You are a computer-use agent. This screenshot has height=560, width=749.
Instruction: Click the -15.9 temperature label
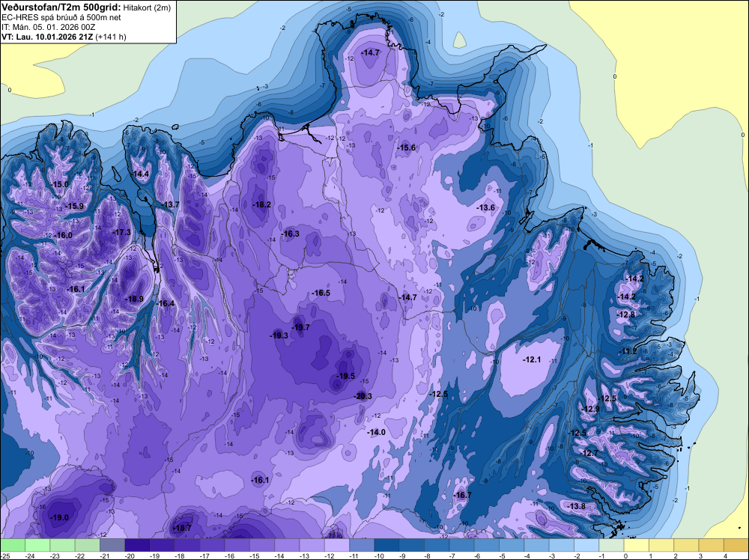click(x=74, y=206)
